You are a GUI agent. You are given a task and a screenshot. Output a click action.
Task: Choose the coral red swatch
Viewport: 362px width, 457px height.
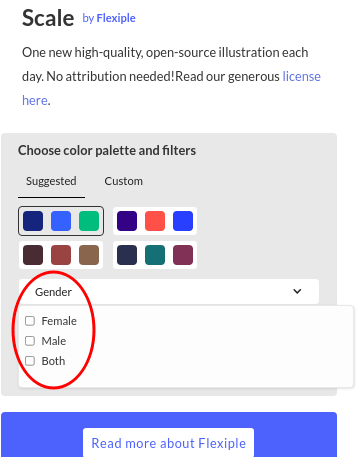click(155, 221)
